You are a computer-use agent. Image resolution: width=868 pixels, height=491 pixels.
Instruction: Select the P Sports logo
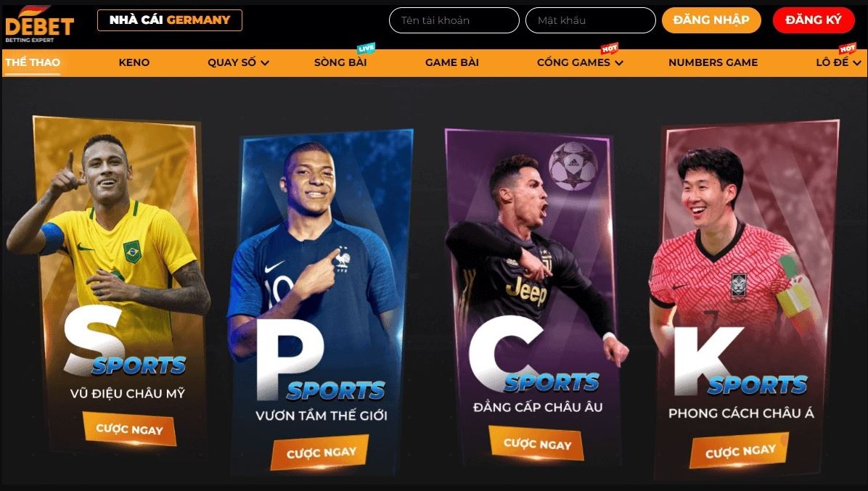pyautogui.click(x=320, y=360)
